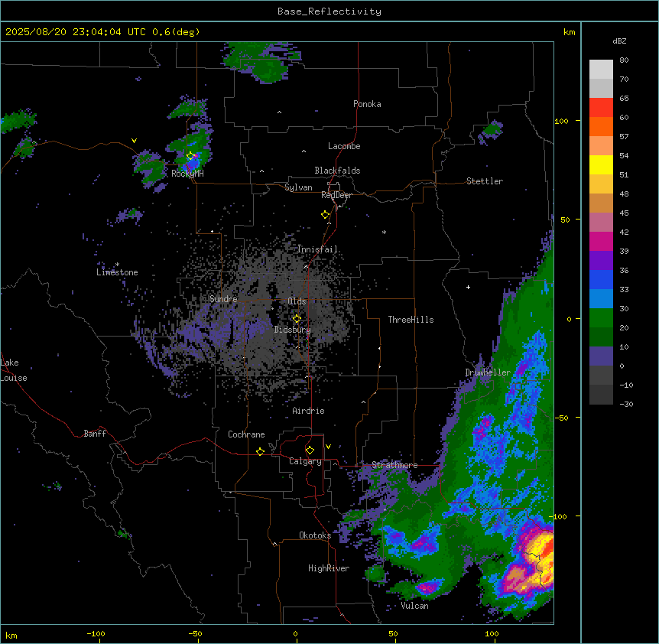Click the yellow V marker northwest of RockyMH
Viewport: 659px width, 644px height.
134,141
